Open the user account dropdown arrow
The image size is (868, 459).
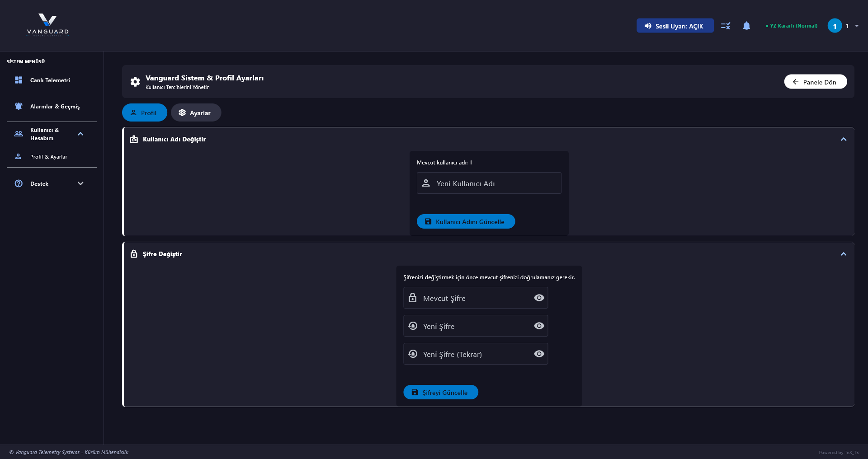857,26
